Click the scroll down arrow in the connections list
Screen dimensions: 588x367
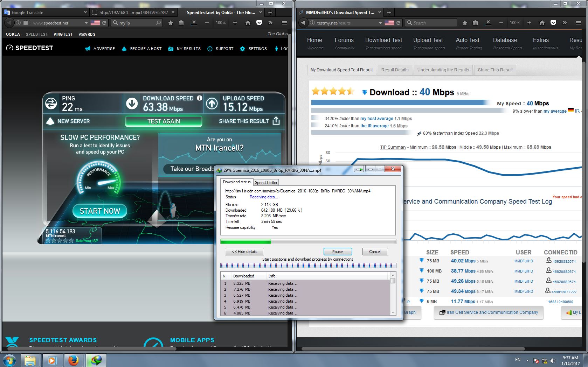click(393, 312)
